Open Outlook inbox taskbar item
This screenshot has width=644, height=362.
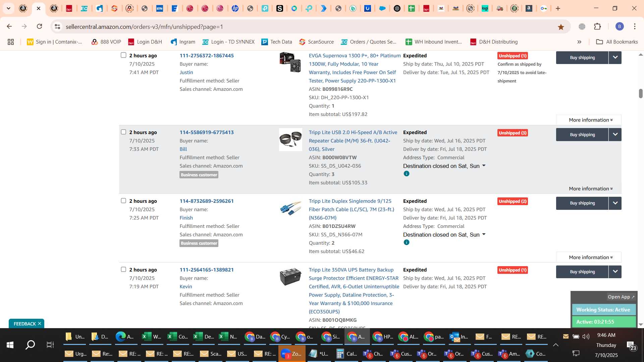coord(460,337)
